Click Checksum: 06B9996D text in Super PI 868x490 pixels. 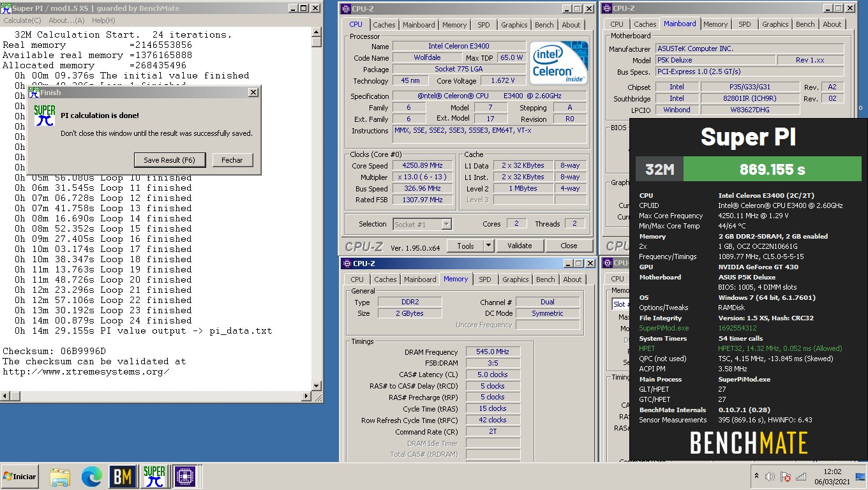(54, 351)
